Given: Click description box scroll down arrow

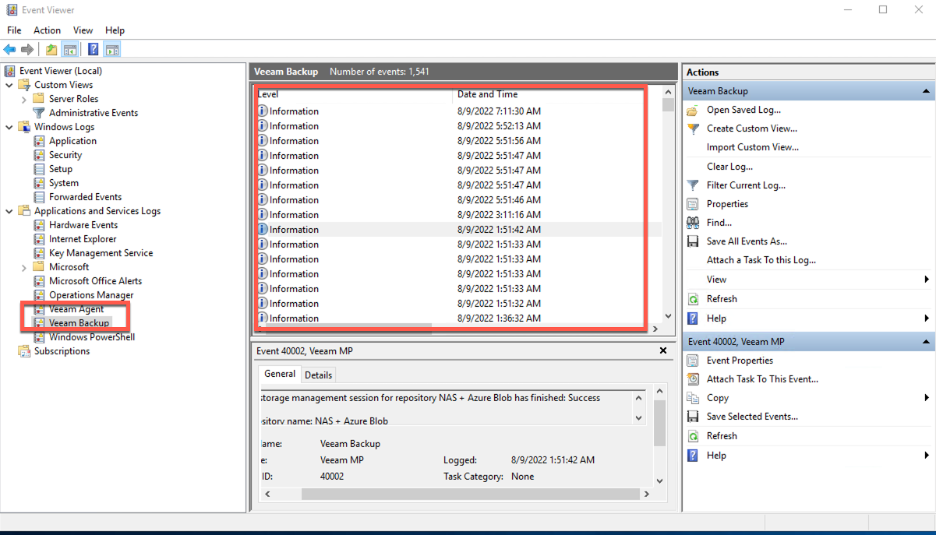Looking at the screenshot, I should point(639,418).
